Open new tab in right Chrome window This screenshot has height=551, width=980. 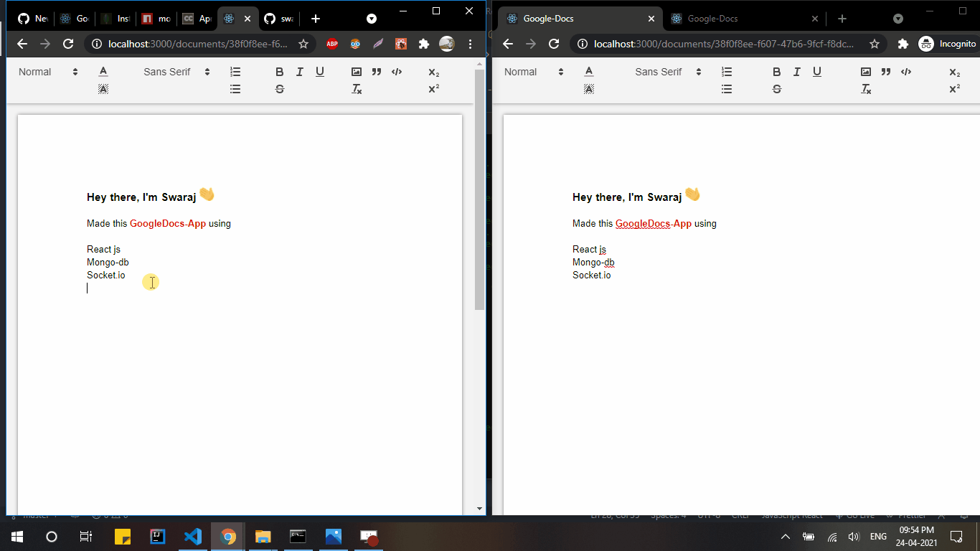click(842, 19)
